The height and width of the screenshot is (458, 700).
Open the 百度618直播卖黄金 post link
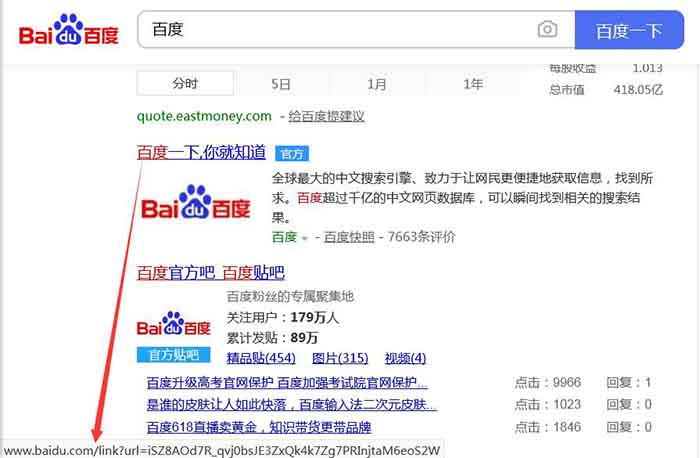point(259,427)
